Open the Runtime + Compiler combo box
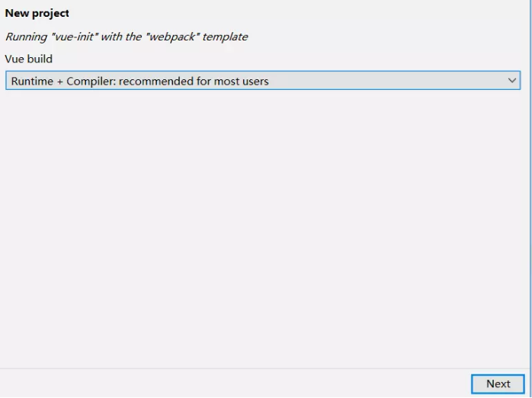The width and height of the screenshot is (532, 398). [262, 81]
